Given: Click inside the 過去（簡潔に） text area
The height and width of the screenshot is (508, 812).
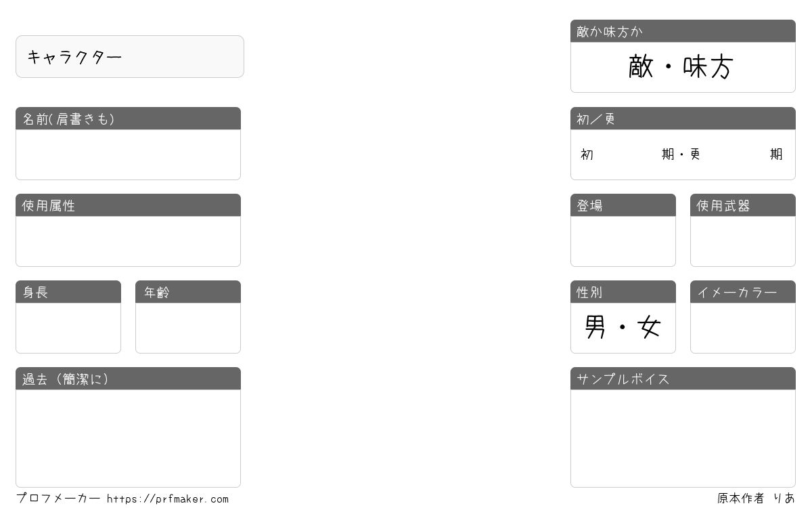Looking at the screenshot, I should (x=128, y=438).
